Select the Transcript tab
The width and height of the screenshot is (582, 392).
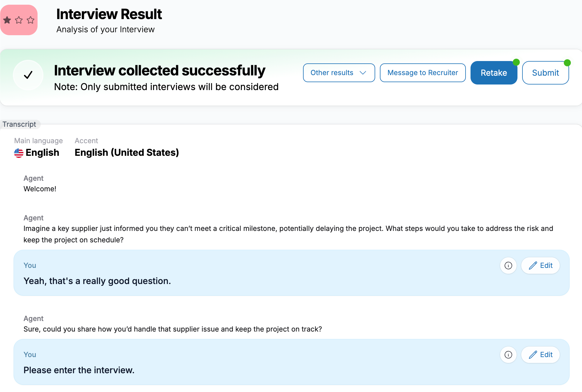tap(19, 124)
